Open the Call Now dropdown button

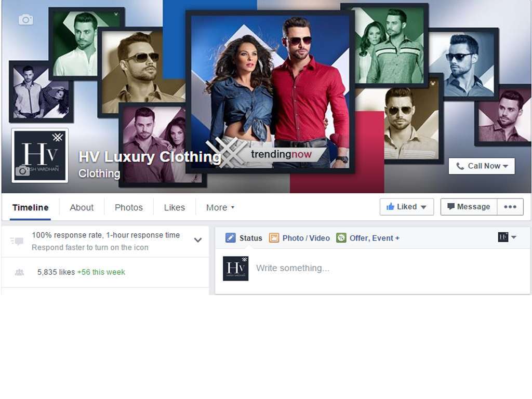[x=482, y=166]
